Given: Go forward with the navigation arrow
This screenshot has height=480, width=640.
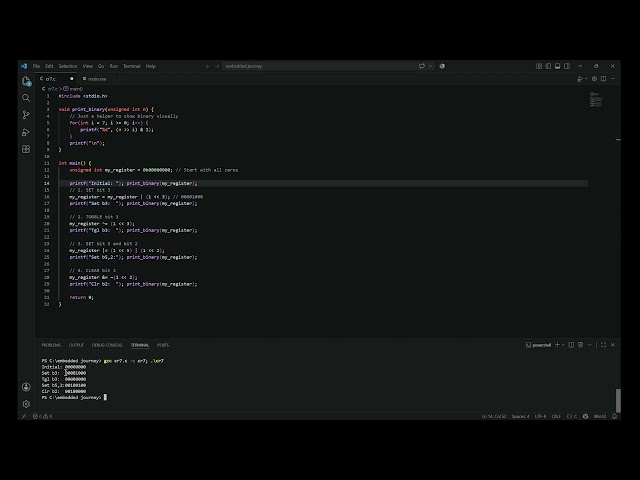Looking at the screenshot, I should (x=217, y=66).
